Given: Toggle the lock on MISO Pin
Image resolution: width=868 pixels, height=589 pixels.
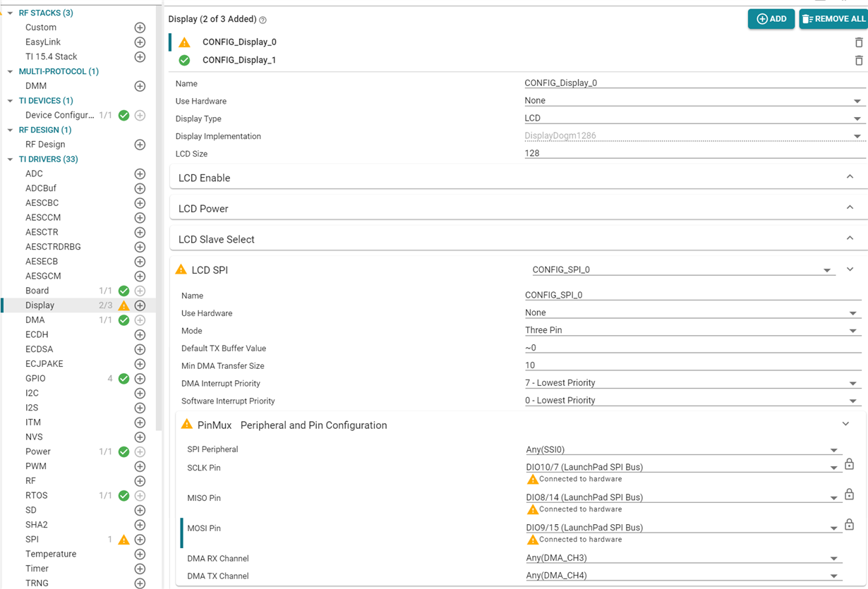Looking at the screenshot, I should 850,494.
